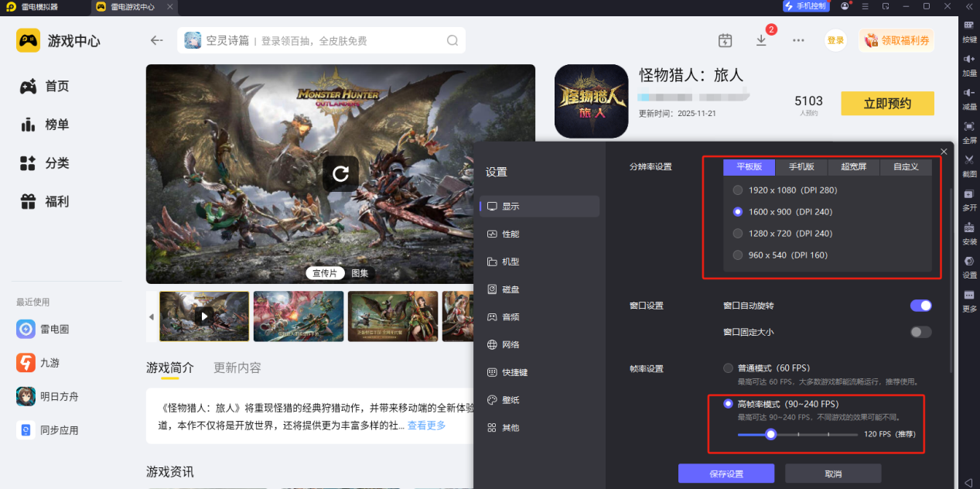Open the 性能 settings section
This screenshot has width=980, height=489.
(x=510, y=234)
